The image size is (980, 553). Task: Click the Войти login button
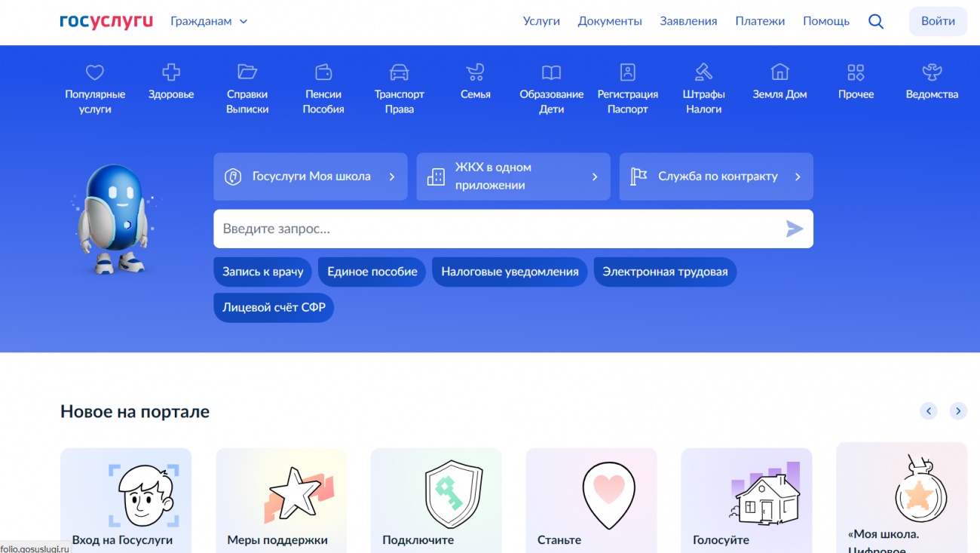point(938,21)
